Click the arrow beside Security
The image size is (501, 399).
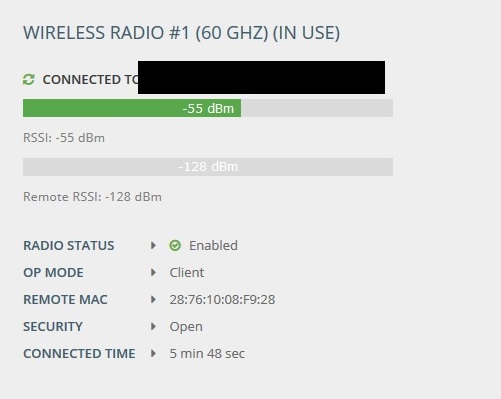point(153,327)
